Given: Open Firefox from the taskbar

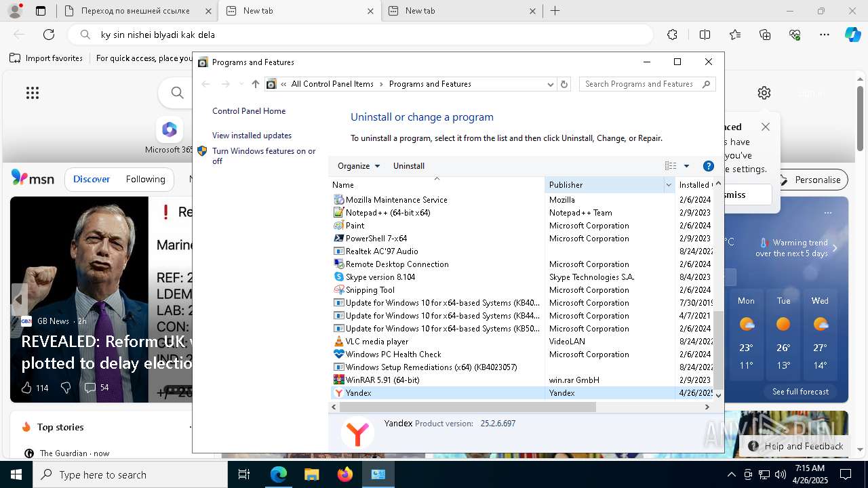Looking at the screenshot, I should tap(345, 474).
